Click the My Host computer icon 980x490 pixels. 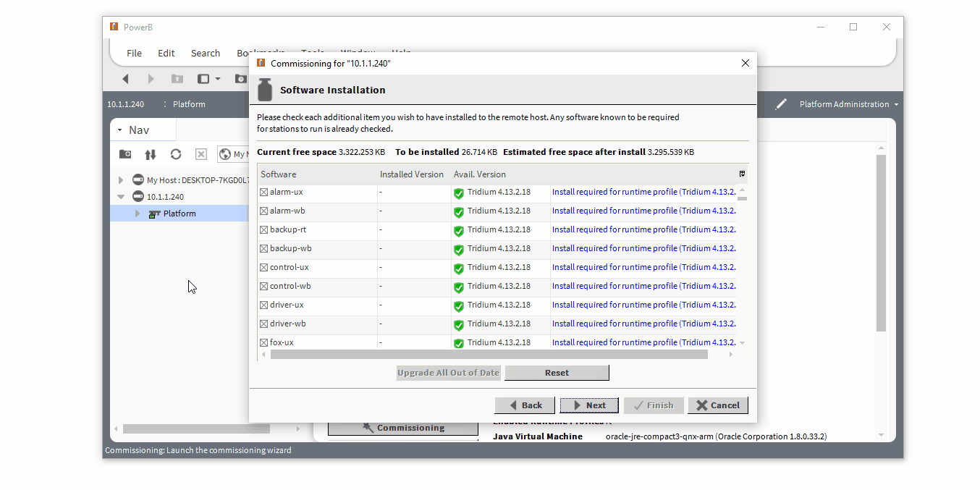coord(138,179)
